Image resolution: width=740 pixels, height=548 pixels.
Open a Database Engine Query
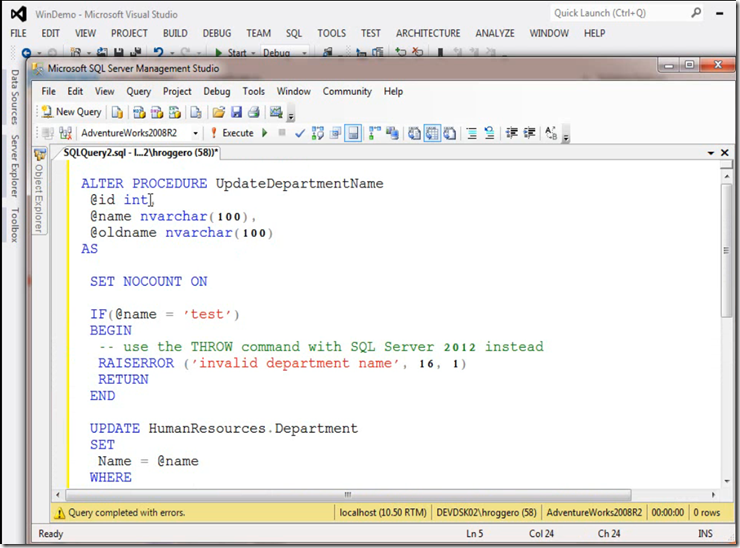point(117,112)
